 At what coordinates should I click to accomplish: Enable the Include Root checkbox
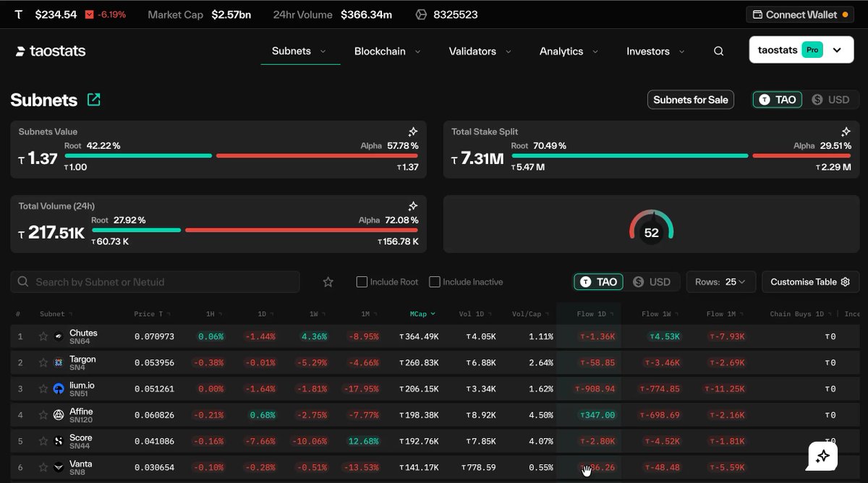(x=362, y=282)
